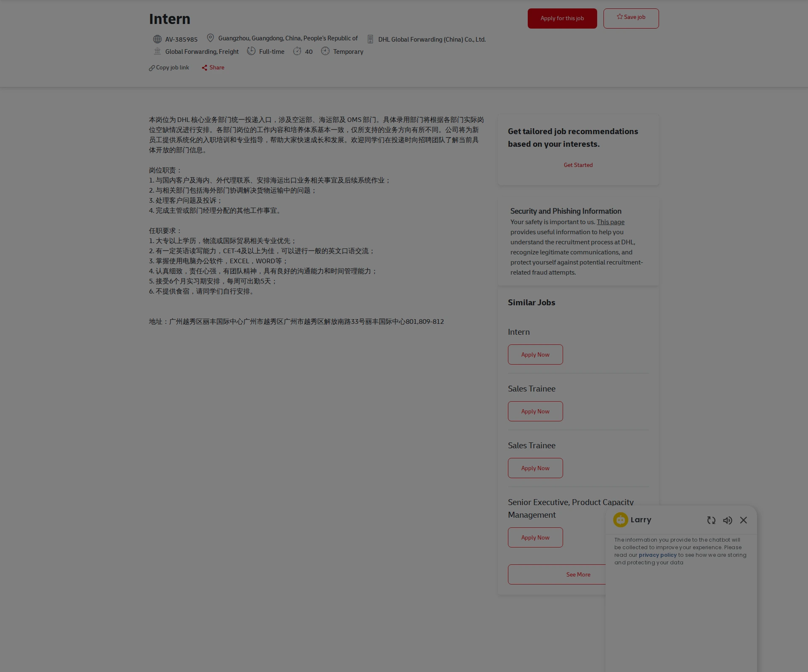The width and height of the screenshot is (808, 672).
Task: Apply Now for the similar Intern job
Action: pos(535,355)
